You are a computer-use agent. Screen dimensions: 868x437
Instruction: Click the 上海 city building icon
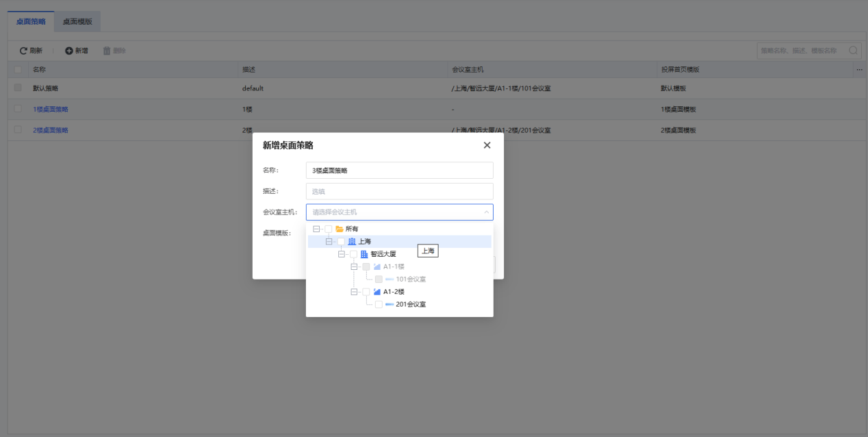click(352, 242)
